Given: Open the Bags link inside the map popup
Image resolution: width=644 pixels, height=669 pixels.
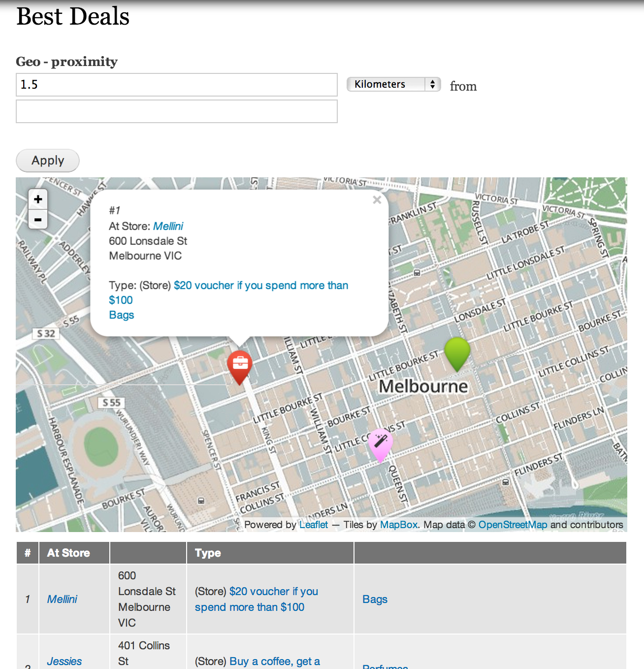Looking at the screenshot, I should pyautogui.click(x=121, y=314).
